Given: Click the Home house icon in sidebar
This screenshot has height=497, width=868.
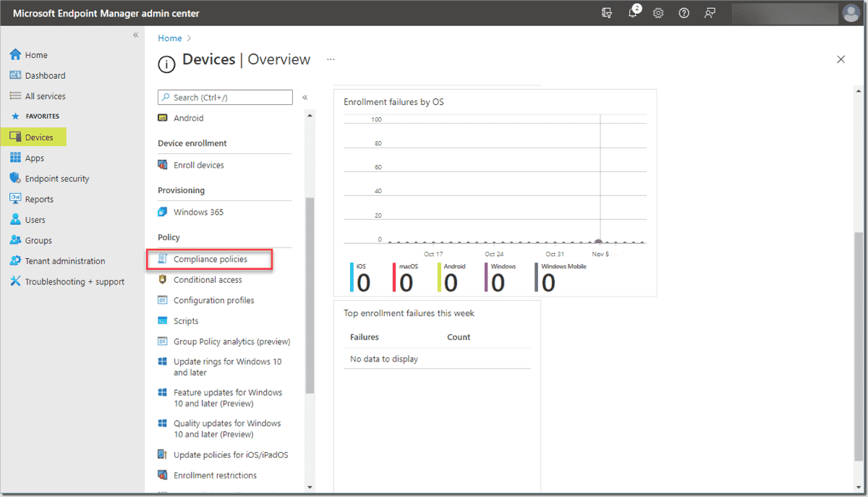Looking at the screenshot, I should 15,55.
